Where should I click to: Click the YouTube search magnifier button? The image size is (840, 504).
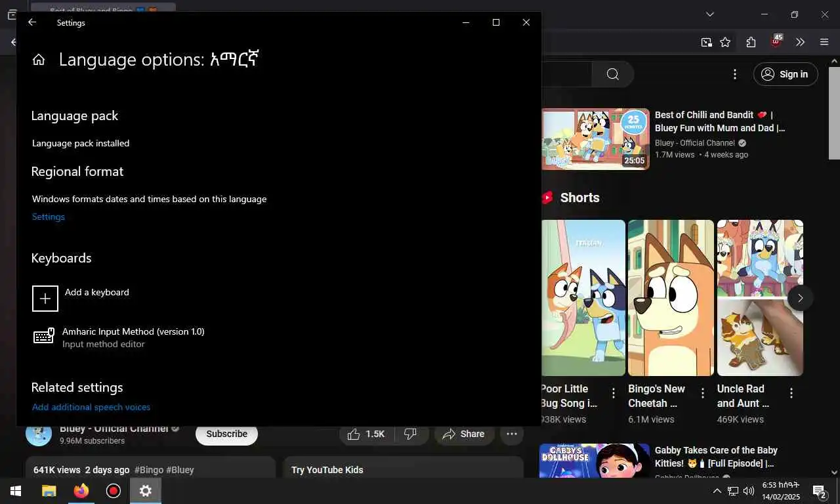613,74
